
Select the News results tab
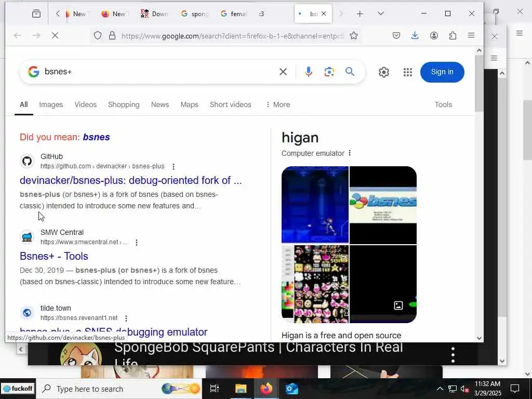point(160,104)
